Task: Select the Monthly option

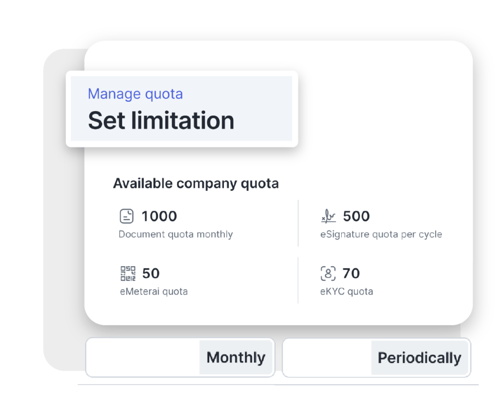Action: pyautogui.click(x=236, y=358)
